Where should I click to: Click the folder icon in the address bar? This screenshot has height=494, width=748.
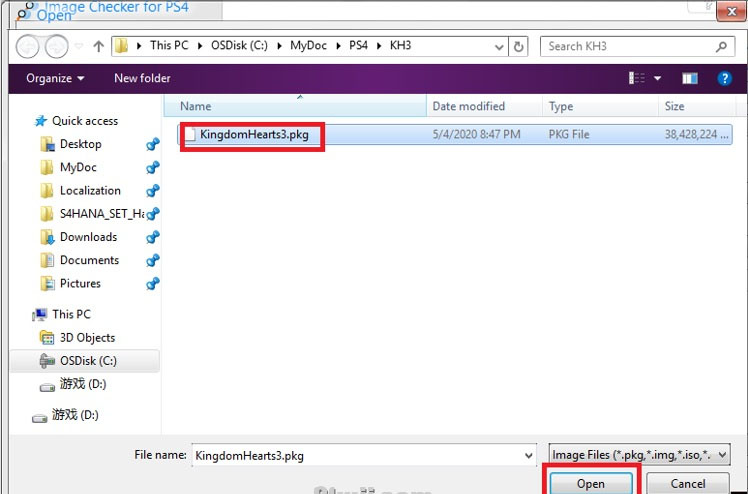click(x=122, y=46)
